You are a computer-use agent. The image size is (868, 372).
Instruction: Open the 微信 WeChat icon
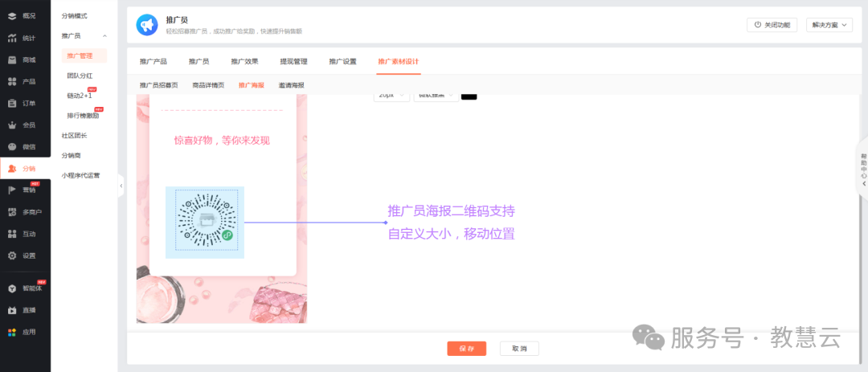tap(11, 147)
